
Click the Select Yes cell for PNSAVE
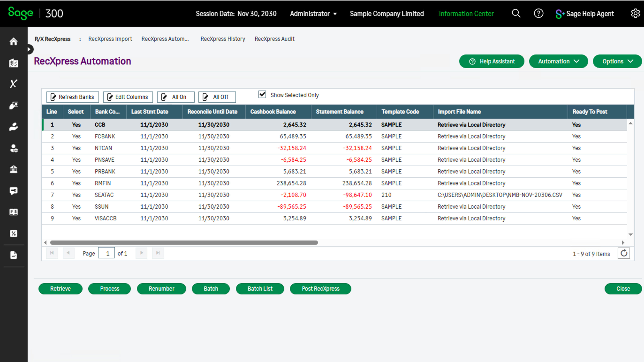tap(76, 160)
